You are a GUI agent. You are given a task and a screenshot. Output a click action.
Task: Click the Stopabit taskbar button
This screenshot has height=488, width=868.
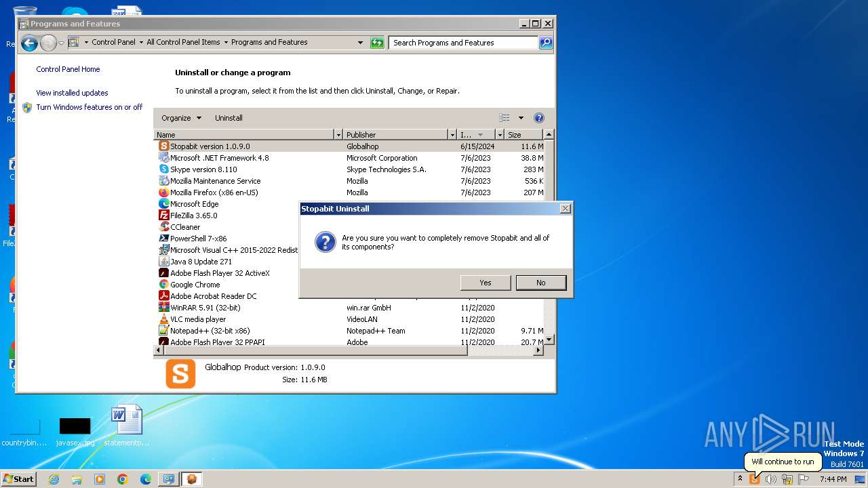pos(192,479)
